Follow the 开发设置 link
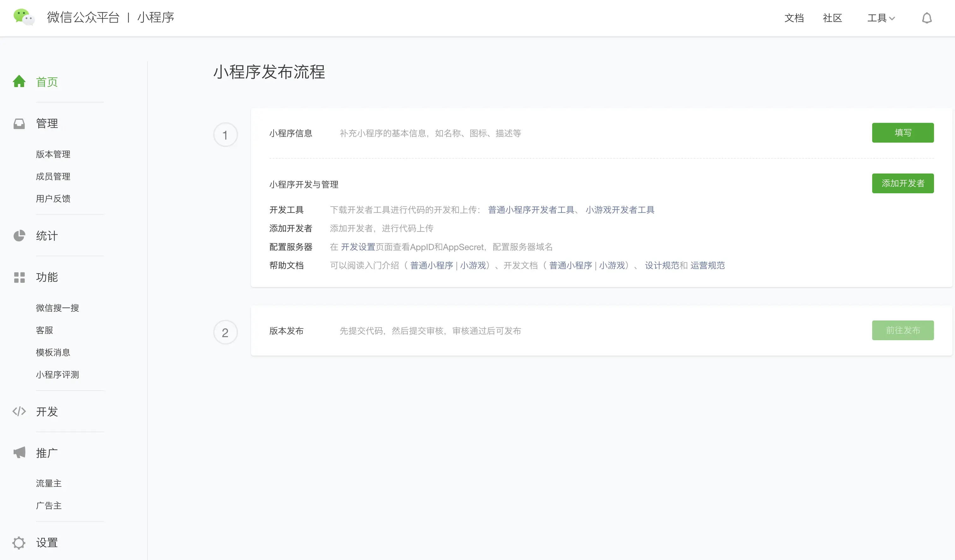The image size is (955, 560). click(x=358, y=247)
